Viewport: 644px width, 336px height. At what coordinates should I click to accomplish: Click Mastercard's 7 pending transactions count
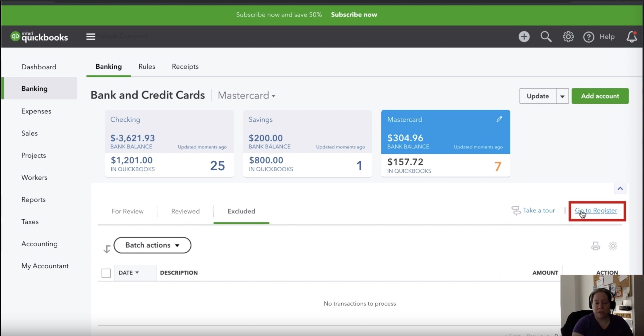[498, 166]
